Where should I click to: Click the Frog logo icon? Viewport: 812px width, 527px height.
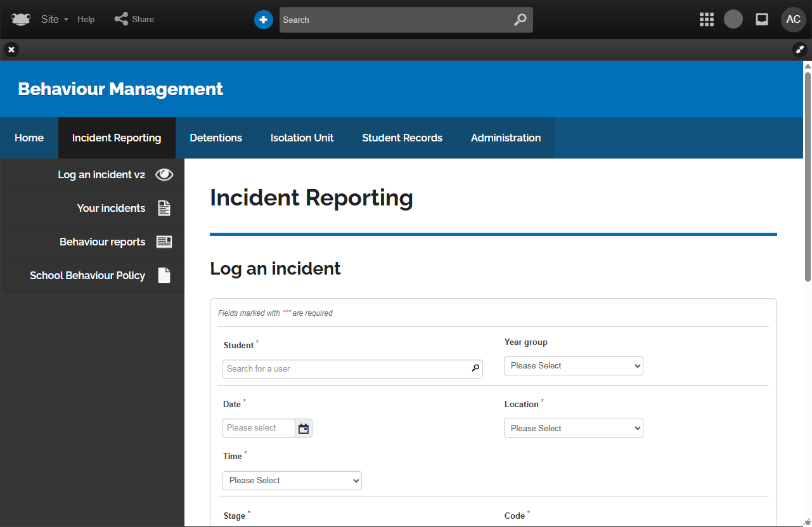(x=21, y=19)
